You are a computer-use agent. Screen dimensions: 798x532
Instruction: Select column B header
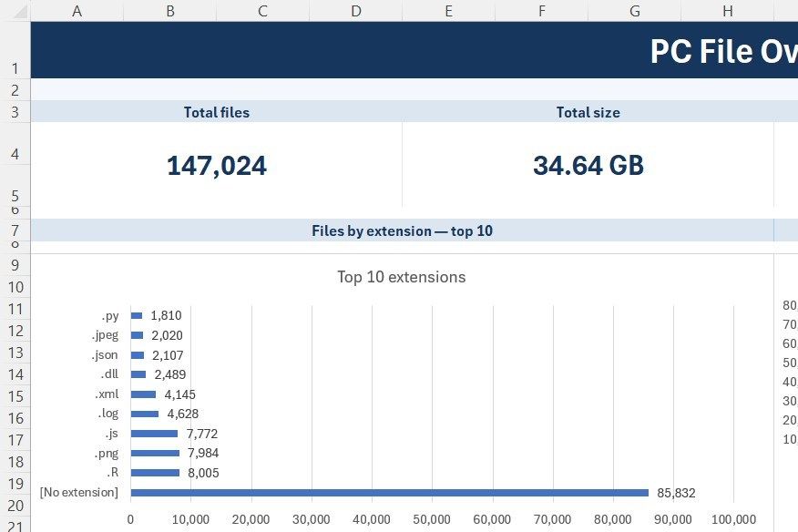click(170, 11)
